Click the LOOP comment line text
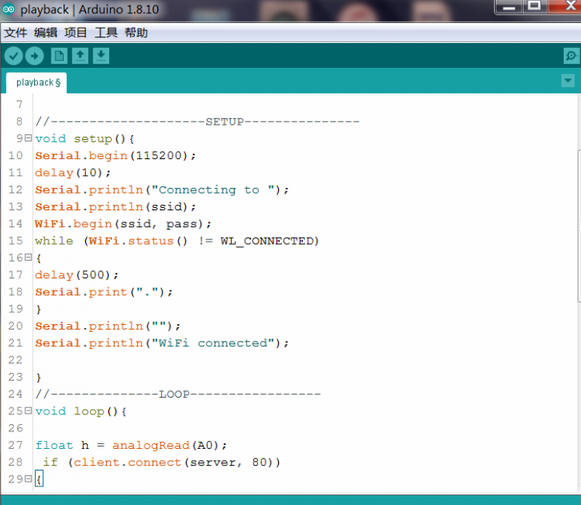 pyautogui.click(x=178, y=394)
